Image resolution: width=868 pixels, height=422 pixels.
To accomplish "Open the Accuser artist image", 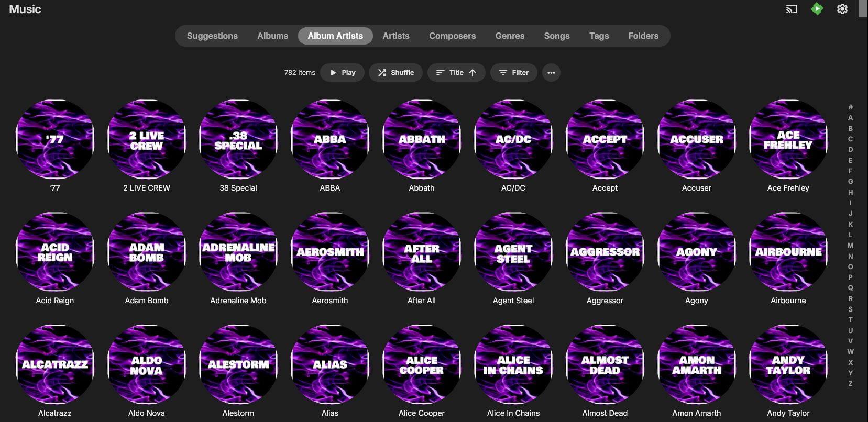I will pyautogui.click(x=697, y=139).
